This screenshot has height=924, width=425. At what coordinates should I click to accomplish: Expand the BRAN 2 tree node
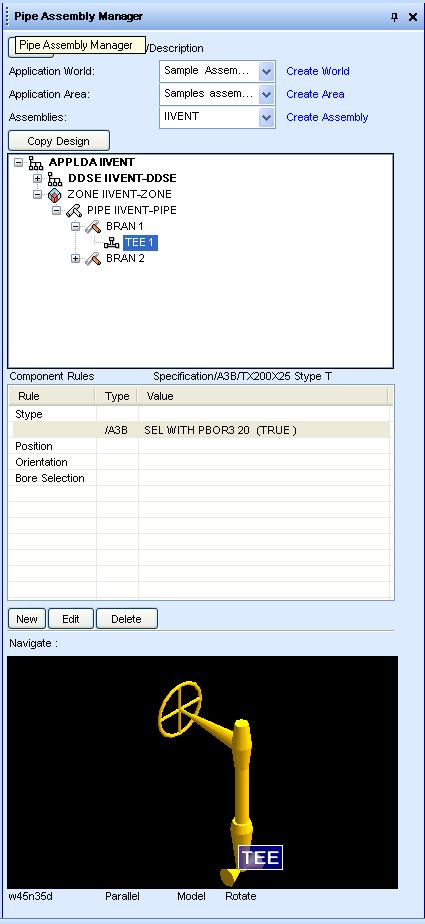(75, 259)
